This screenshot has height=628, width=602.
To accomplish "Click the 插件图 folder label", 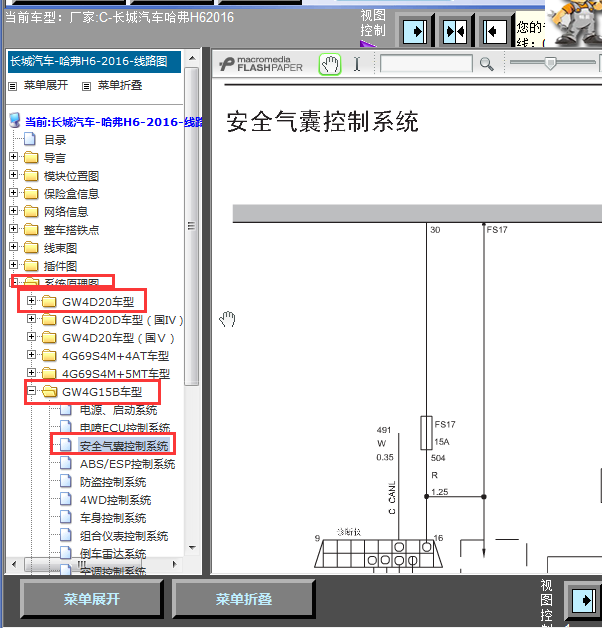I will [x=60, y=266].
